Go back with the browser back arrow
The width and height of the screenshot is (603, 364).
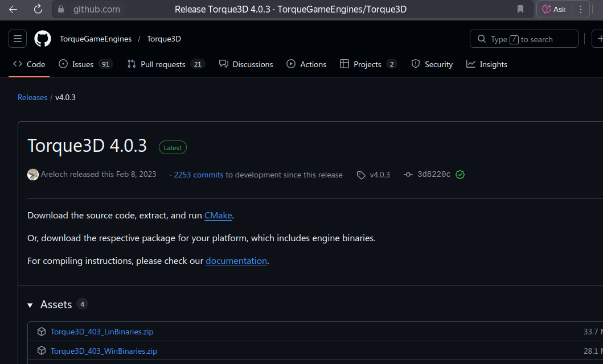coord(13,9)
